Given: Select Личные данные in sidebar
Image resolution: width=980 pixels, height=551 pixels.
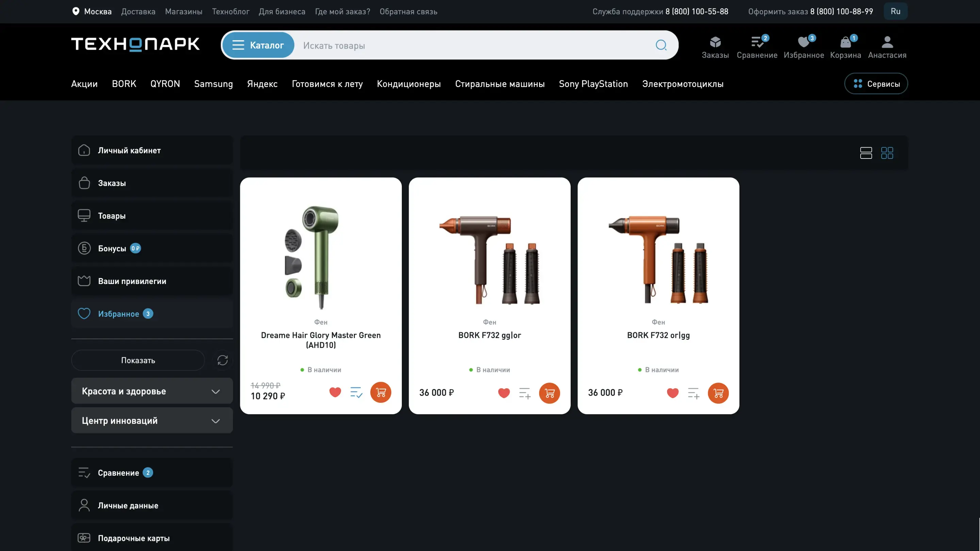Looking at the screenshot, I should coord(128,505).
